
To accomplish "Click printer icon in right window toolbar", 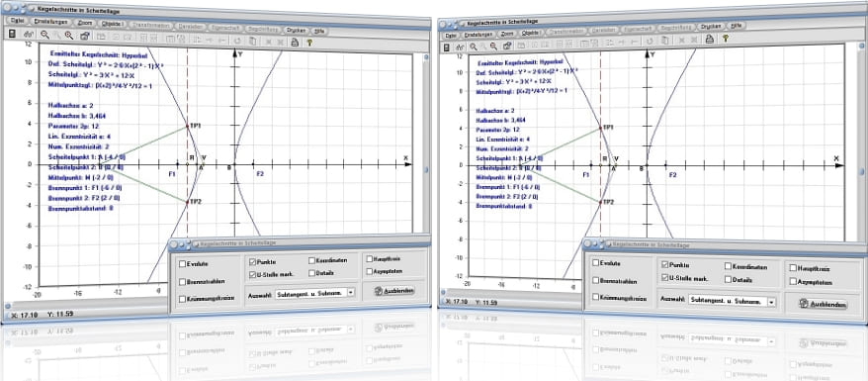I will 709,39.
